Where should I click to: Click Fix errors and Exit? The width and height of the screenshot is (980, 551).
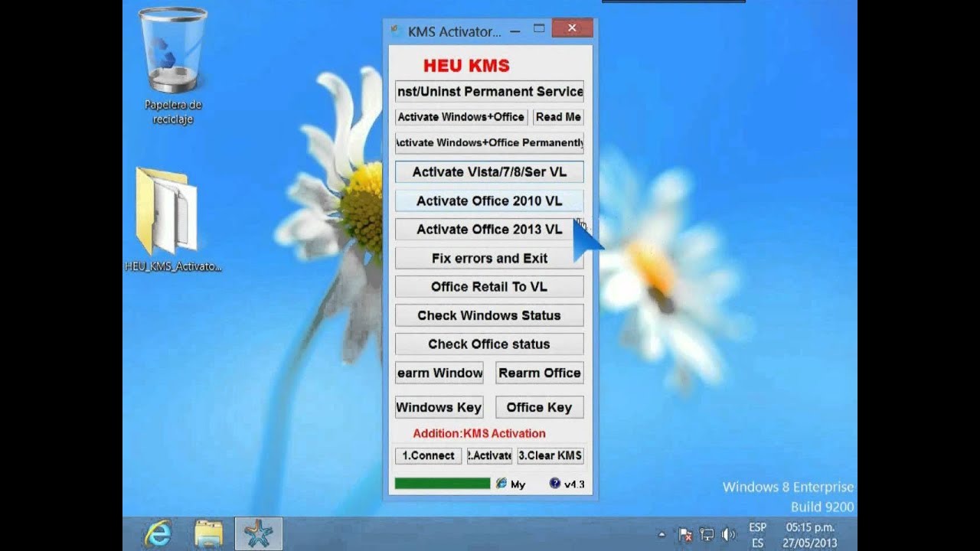[489, 259]
